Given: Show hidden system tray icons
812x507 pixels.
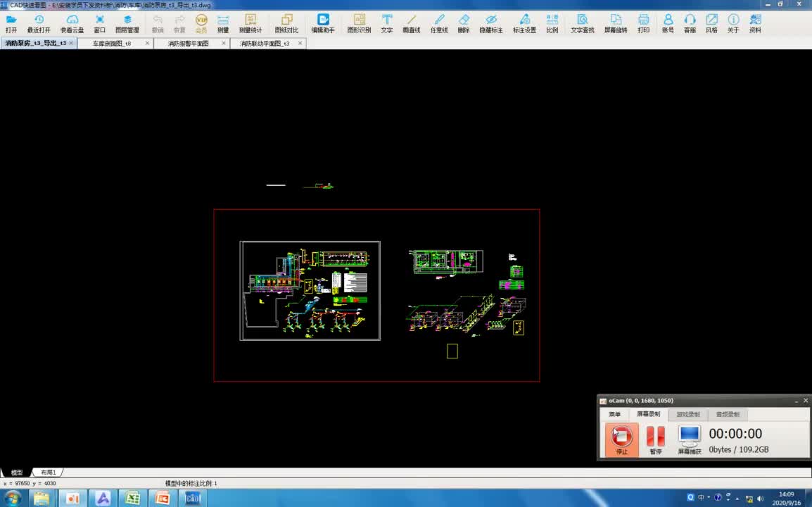Looking at the screenshot, I should (737, 499).
